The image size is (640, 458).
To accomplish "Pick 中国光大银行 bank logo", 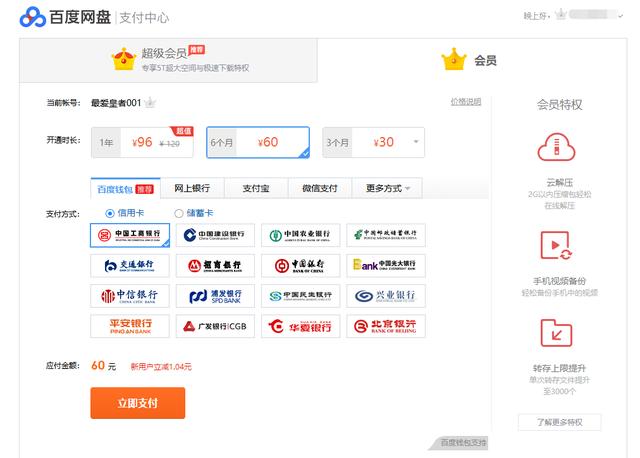I will pos(386,266).
